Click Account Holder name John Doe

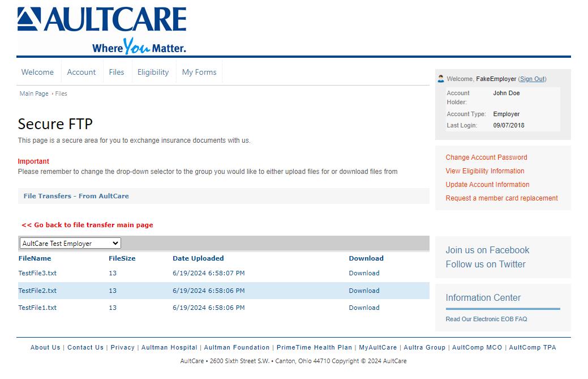tap(507, 93)
